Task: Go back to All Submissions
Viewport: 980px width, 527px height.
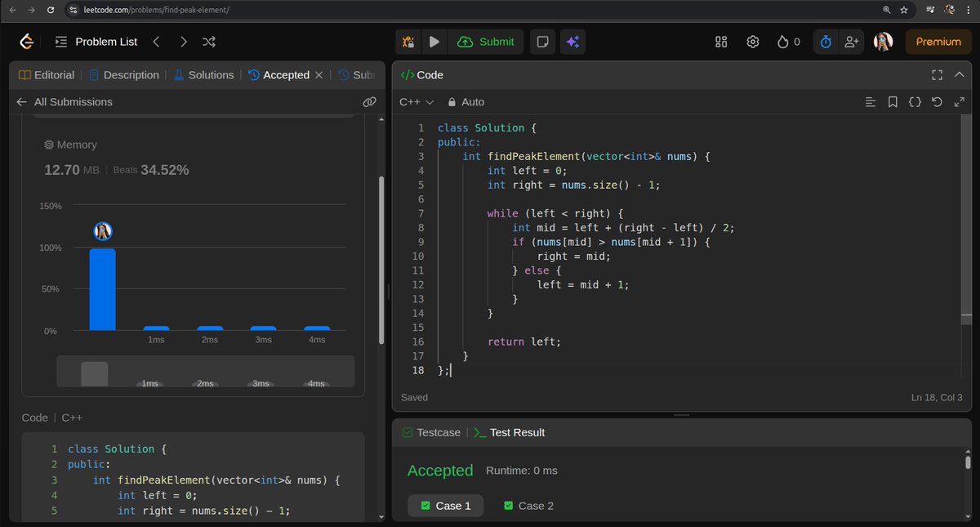Action: tap(65, 102)
